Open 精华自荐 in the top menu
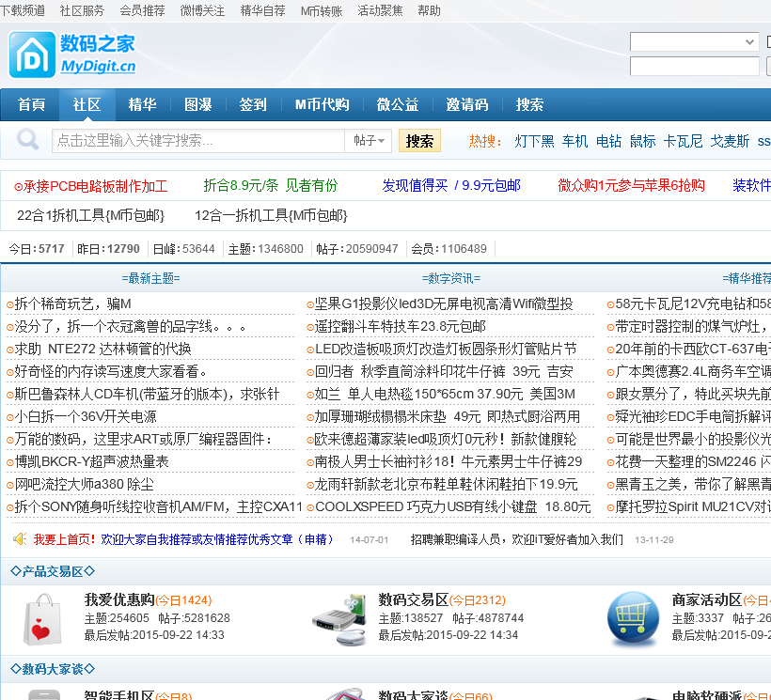The image size is (771, 700). 262,10
